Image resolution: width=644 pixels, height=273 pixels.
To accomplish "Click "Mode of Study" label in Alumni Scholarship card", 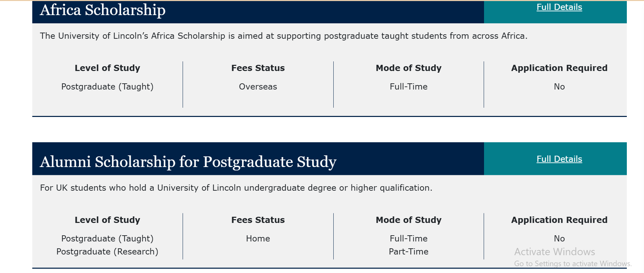I will pyautogui.click(x=409, y=220).
